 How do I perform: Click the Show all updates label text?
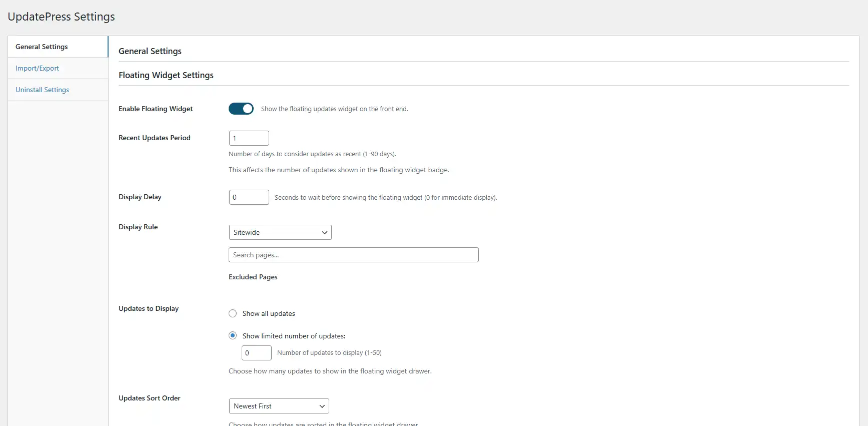pyautogui.click(x=269, y=313)
